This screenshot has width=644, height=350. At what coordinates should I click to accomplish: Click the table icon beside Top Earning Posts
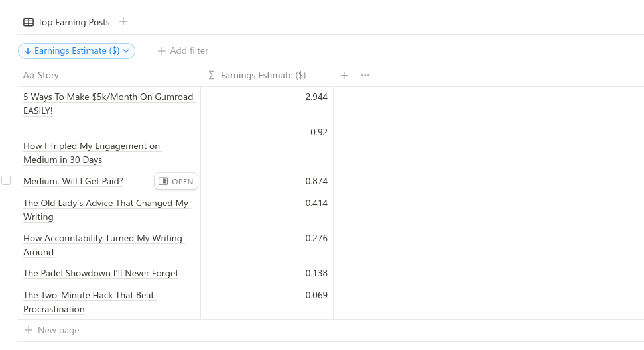[x=29, y=22]
